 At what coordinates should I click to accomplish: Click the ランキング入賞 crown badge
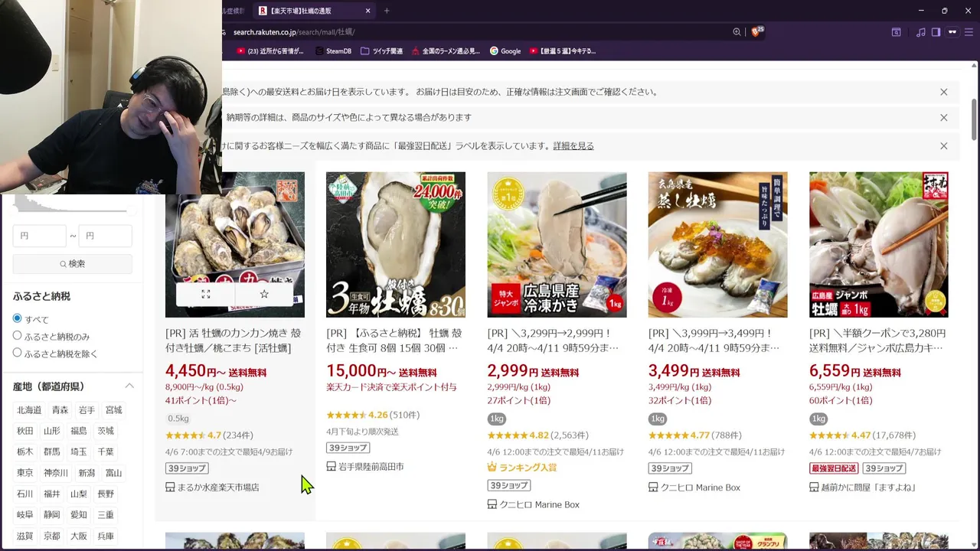click(522, 468)
